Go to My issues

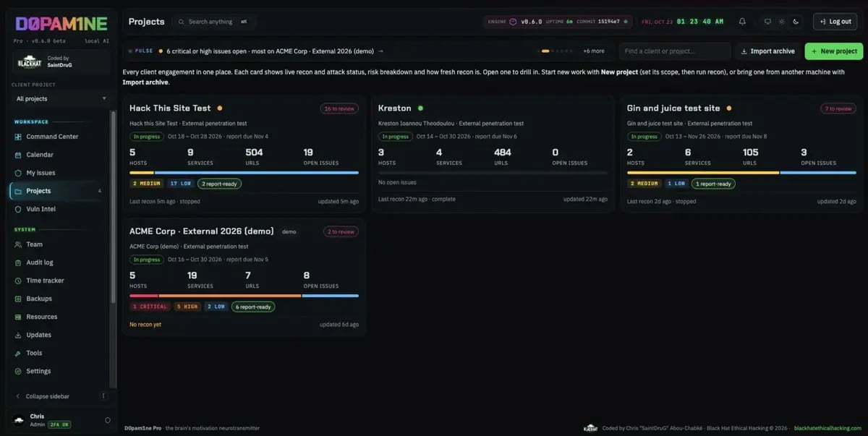tap(59, 173)
